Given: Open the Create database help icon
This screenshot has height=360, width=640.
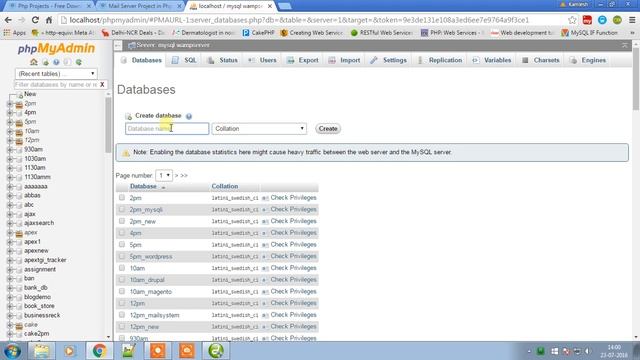Looking at the screenshot, I should [189, 116].
